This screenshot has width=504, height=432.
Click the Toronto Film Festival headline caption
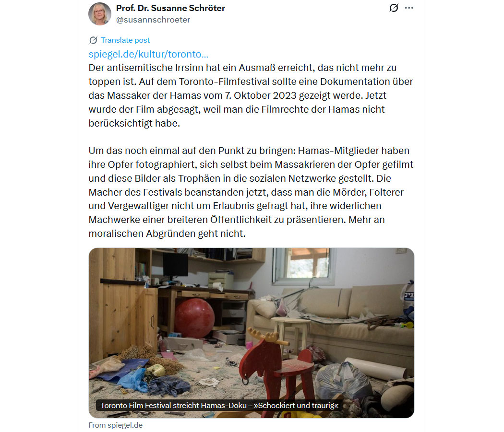coord(219,405)
